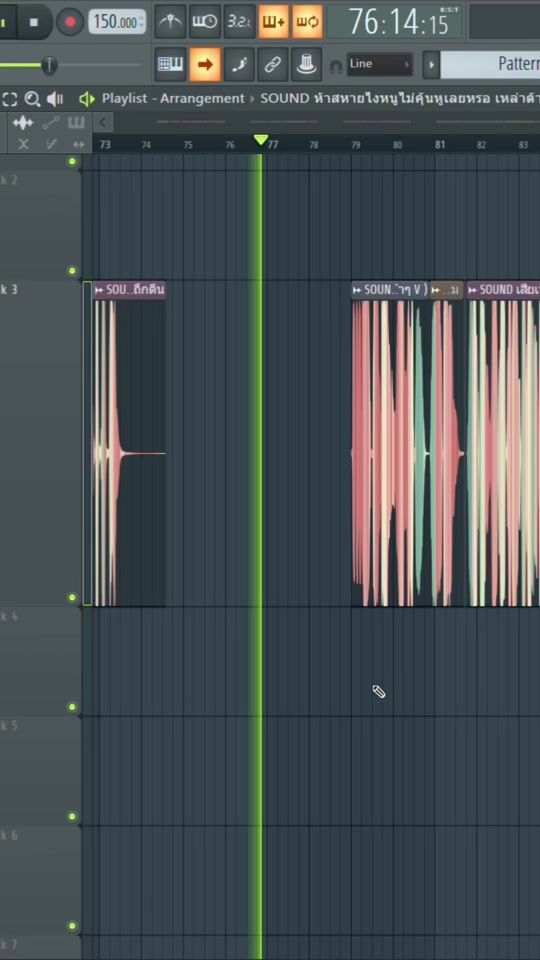This screenshot has width=540, height=960.
Task: Open the Line snap dropdown
Action: (x=380, y=64)
